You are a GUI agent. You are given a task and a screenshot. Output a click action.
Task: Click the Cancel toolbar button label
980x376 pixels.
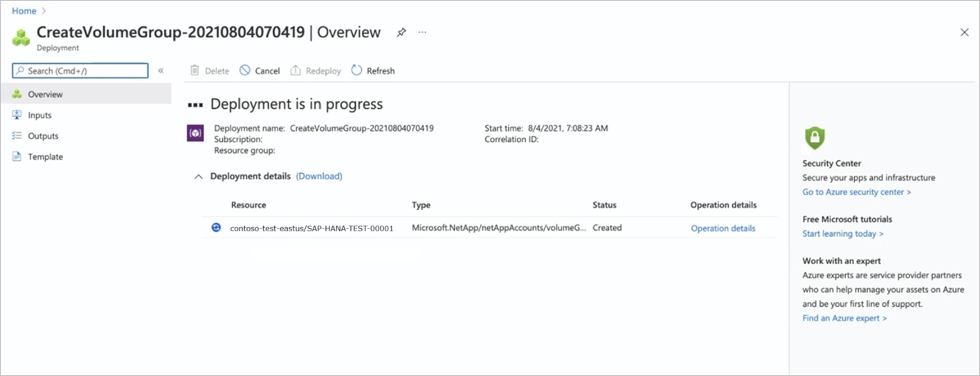coord(267,71)
